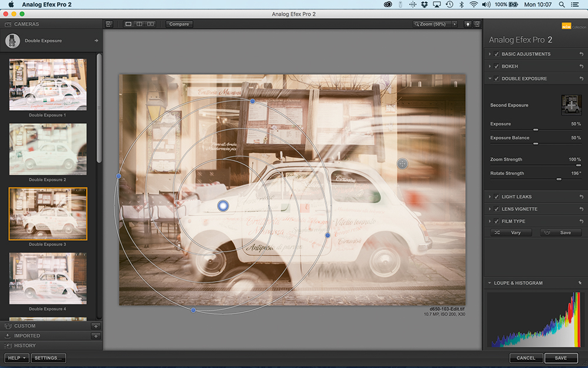The width and height of the screenshot is (588, 368).
Task: Expand the Lens Vignette section triangle
Action: [490, 209]
